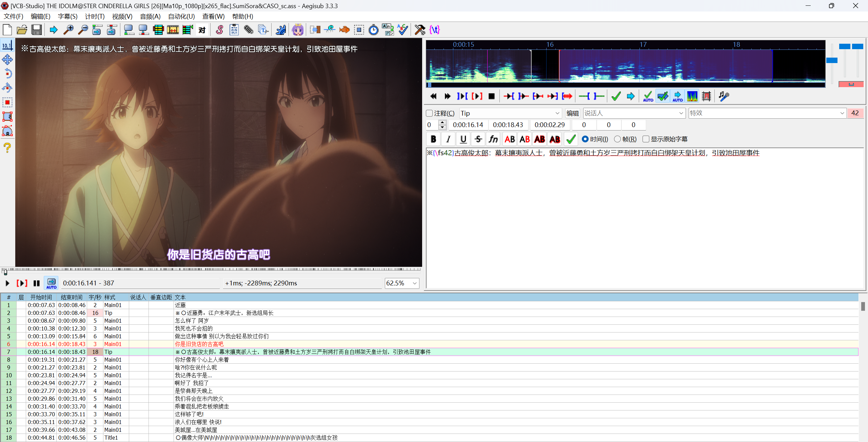The image size is (868, 442).
Task: Check the 注释(C) comment checkbox
Action: click(430, 113)
